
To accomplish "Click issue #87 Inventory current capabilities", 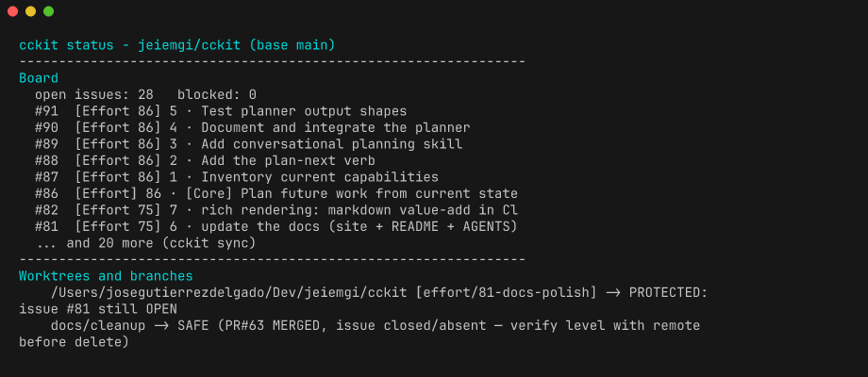I will point(237,177).
